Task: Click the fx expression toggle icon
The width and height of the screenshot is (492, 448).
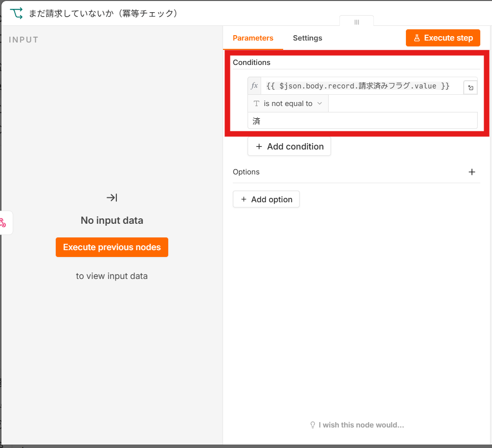Action: pyautogui.click(x=254, y=85)
